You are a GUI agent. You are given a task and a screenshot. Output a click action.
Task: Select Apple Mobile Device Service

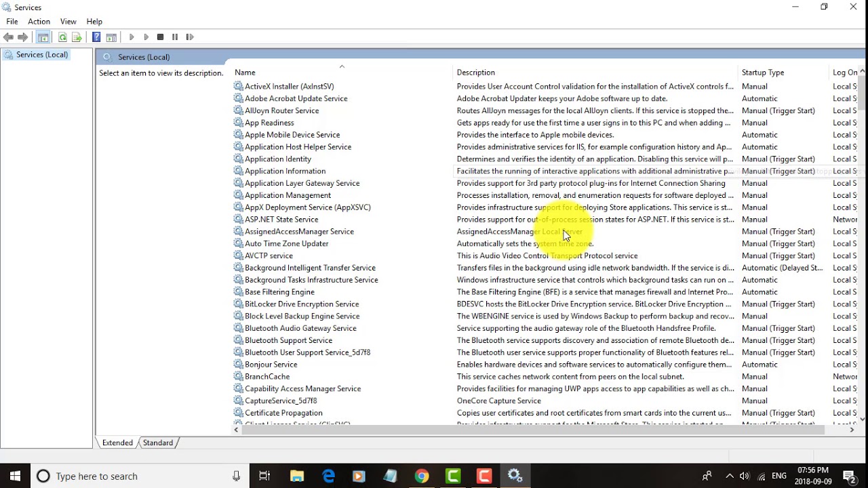coord(292,135)
